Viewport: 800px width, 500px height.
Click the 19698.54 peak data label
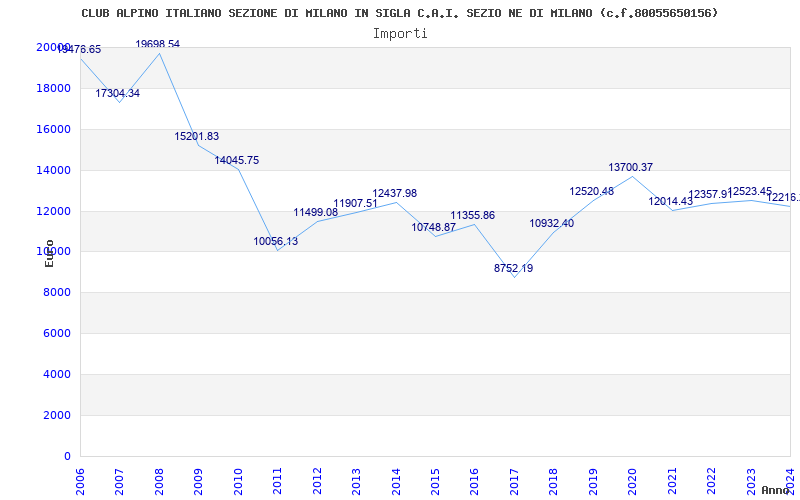click(158, 44)
